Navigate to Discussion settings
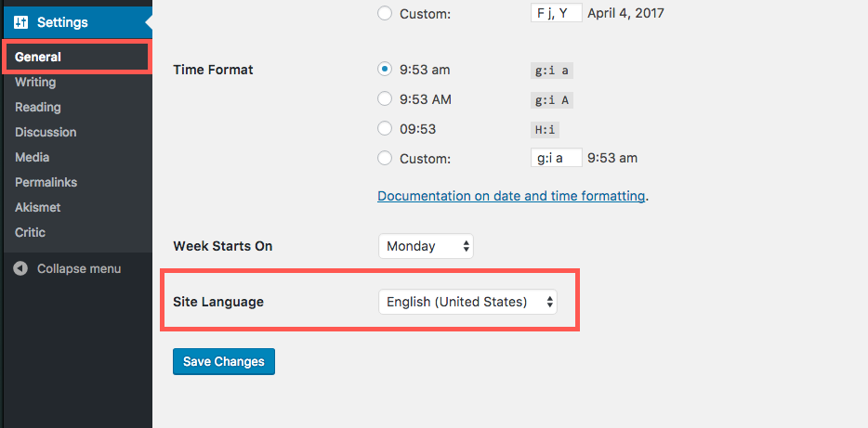Viewport: 868px width, 428px height. [46, 132]
